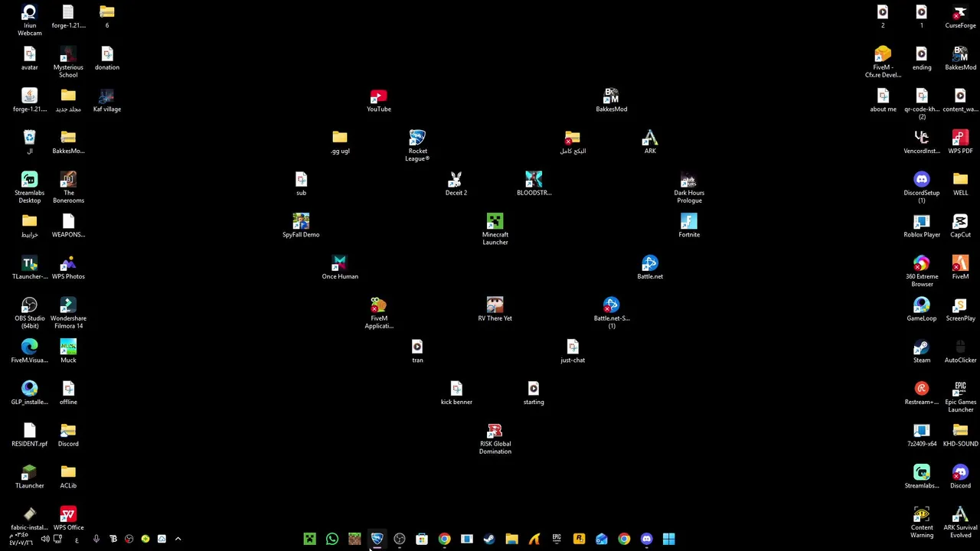This screenshot has width=980, height=551.
Task: Select the Mysterious School icon
Action: point(68,63)
